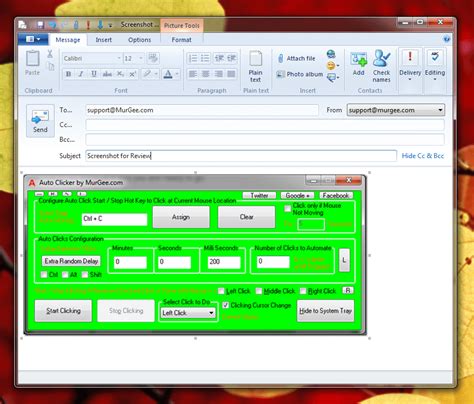Open the Format tab under Picture Tools

(181, 40)
